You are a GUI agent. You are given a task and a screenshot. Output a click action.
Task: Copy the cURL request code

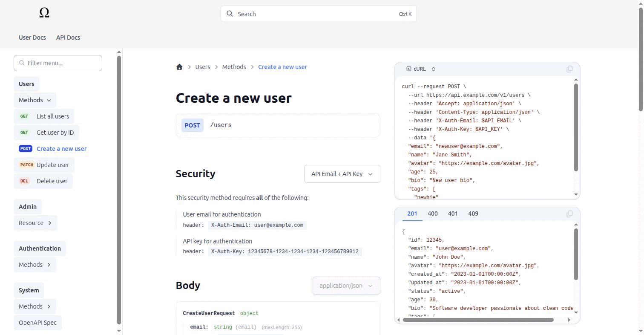point(569,69)
